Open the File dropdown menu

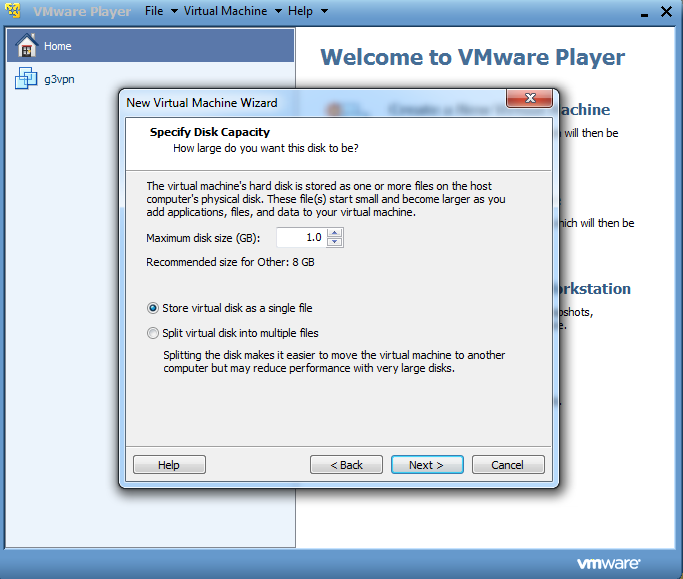(160, 11)
